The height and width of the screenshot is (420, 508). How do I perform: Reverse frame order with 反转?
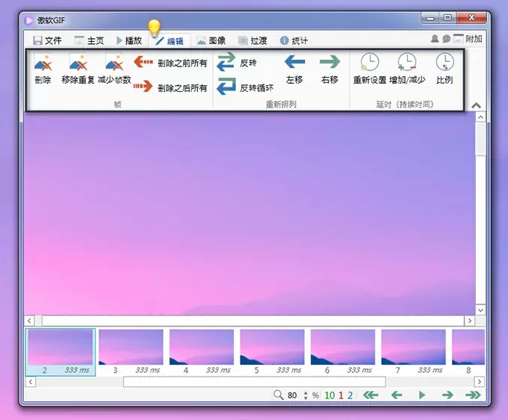pyautogui.click(x=236, y=64)
